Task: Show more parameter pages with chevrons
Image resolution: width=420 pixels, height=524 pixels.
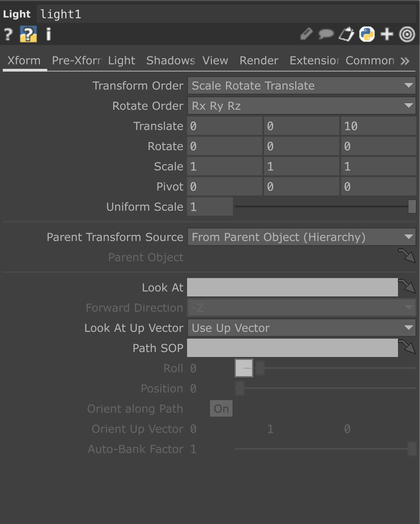Action: click(405, 61)
